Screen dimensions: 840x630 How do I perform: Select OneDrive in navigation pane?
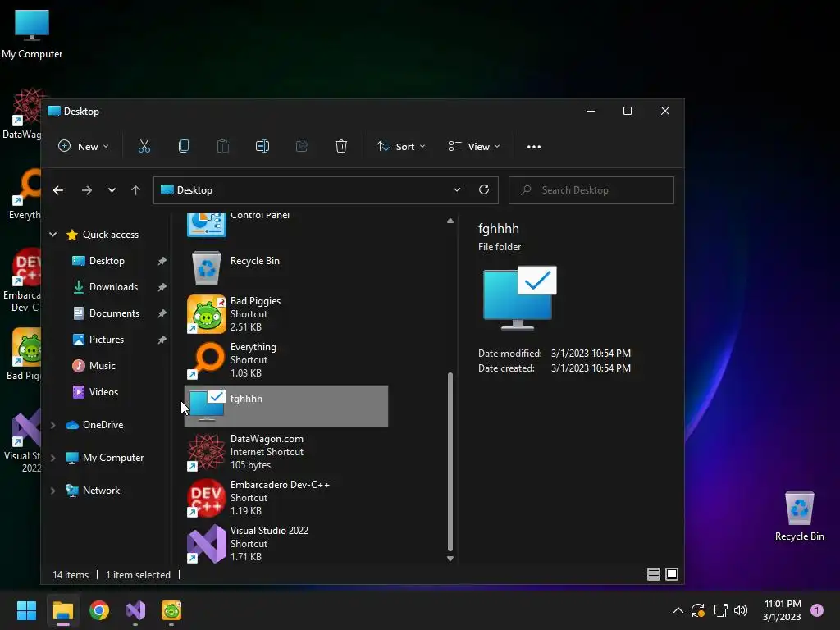click(x=103, y=425)
